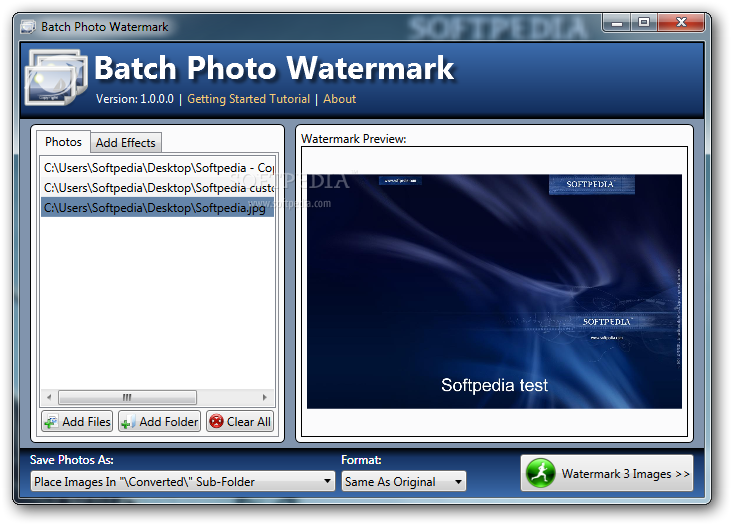Minimize the Batch Photo Watermark window
Viewport: 732px width, 525px height.
click(x=617, y=22)
